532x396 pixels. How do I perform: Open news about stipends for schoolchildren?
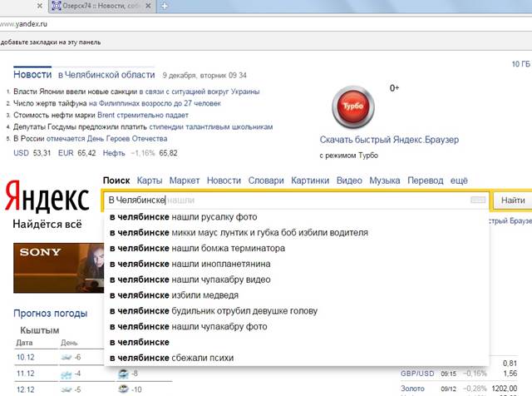pos(143,127)
